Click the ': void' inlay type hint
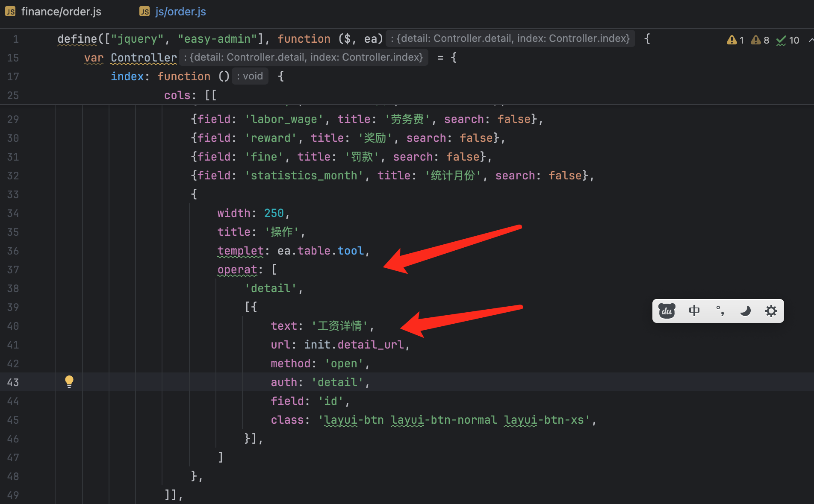Screen dimensions: 814x504 tap(250, 76)
